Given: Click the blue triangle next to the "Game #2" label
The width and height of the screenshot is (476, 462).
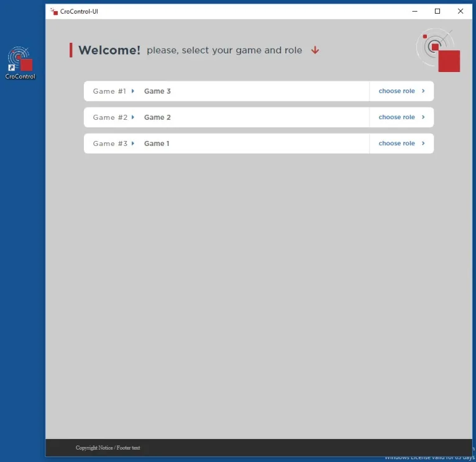Looking at the screenshot, I should point(133,117).
